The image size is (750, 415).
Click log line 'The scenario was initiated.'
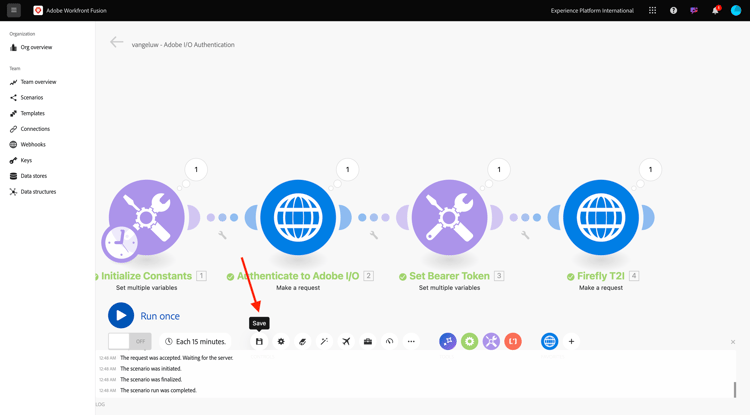pyautogui.click(x=151, y=369)
